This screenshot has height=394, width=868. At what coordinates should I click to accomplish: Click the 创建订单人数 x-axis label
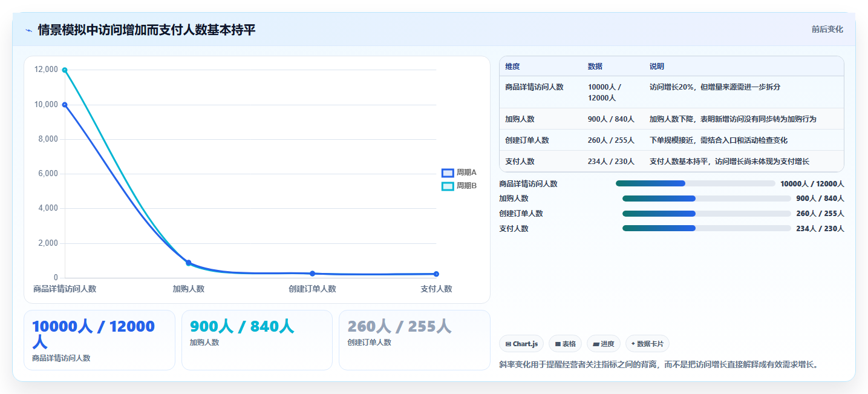(312, 289)
